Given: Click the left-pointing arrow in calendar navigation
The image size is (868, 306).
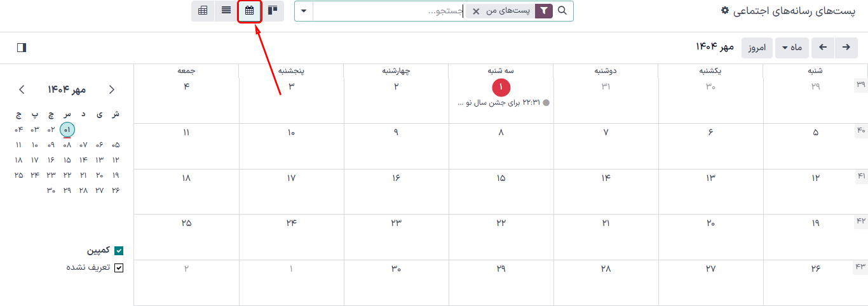Looking at the screenshot, I should (x=823, y=48).
